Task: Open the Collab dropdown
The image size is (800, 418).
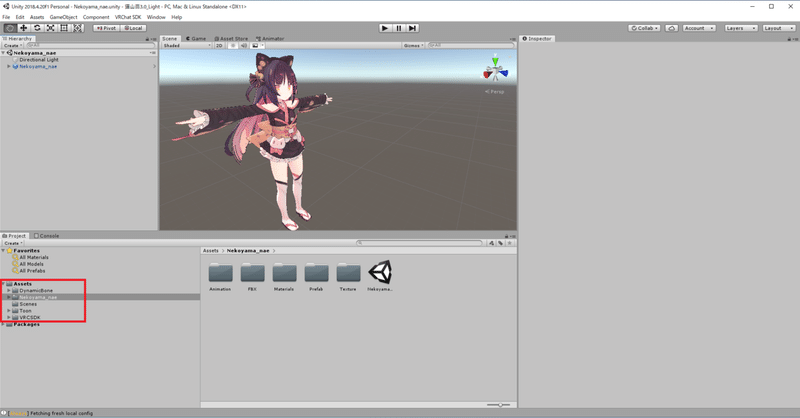Action: [644, 28]
